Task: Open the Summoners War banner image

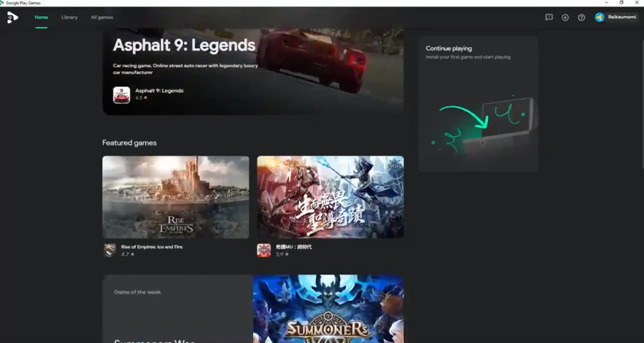Action: [x=328, y=309]
